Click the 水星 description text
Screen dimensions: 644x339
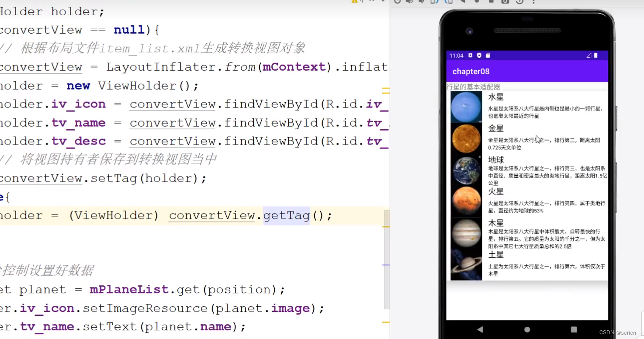point(546,112)
